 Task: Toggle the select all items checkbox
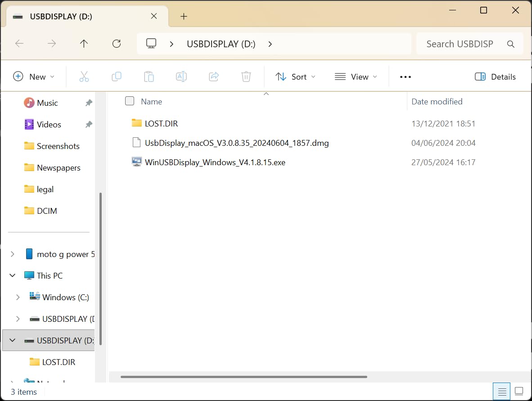(130, 101)
